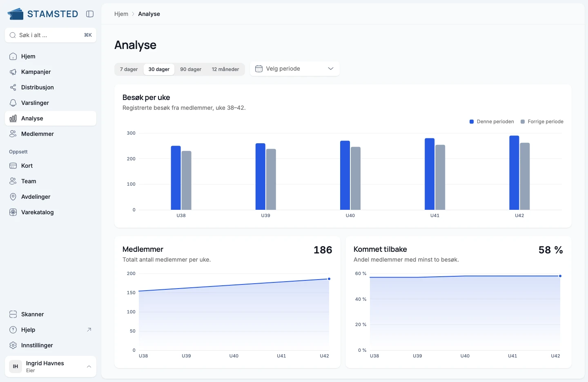Click the Hjem house icon

coord(13,56)
